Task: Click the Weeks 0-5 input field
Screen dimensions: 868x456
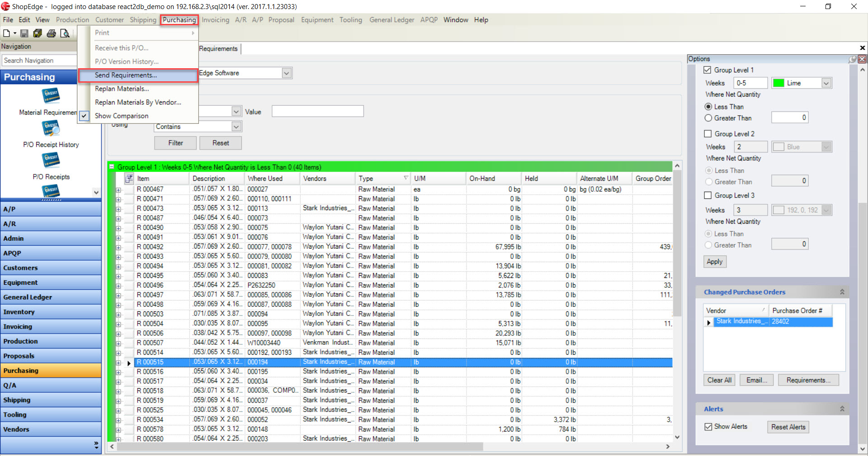Action: point(751,83)
